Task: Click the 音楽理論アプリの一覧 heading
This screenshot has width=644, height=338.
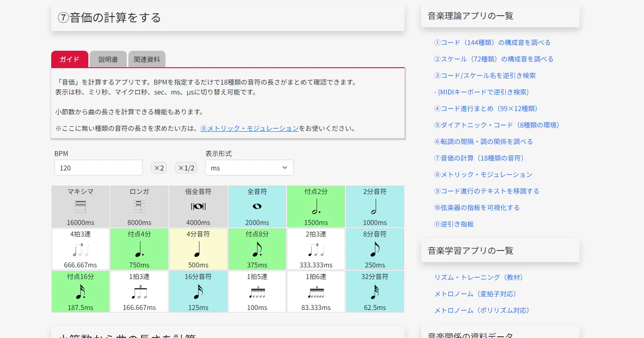Action: [x=471, y=16]
